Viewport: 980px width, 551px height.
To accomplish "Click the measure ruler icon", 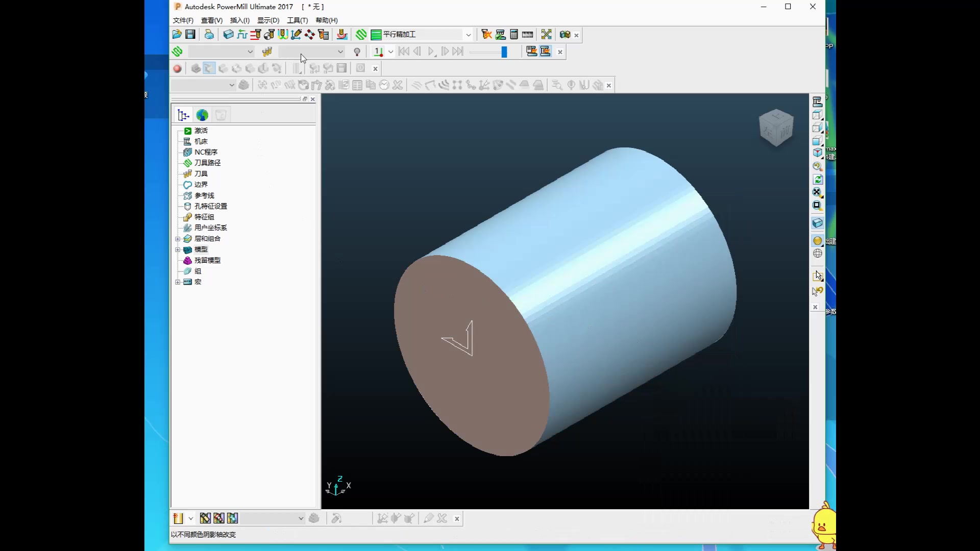I will pos(528,34).
